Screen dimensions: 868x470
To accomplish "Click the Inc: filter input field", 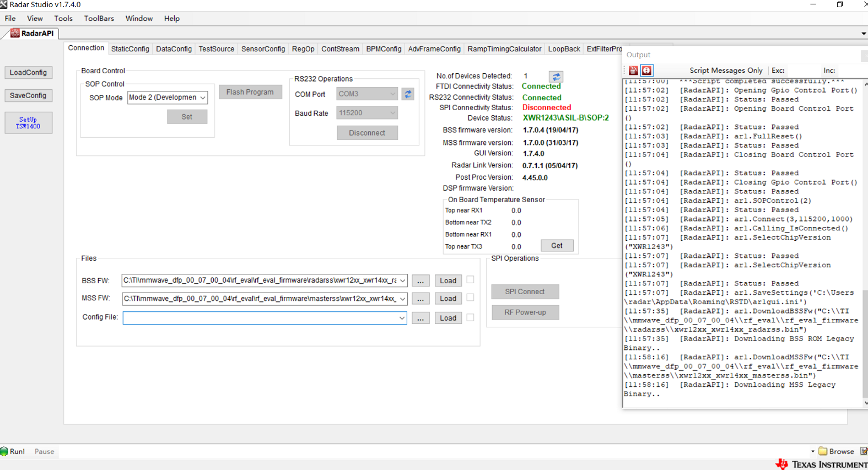I will [852, 71].
